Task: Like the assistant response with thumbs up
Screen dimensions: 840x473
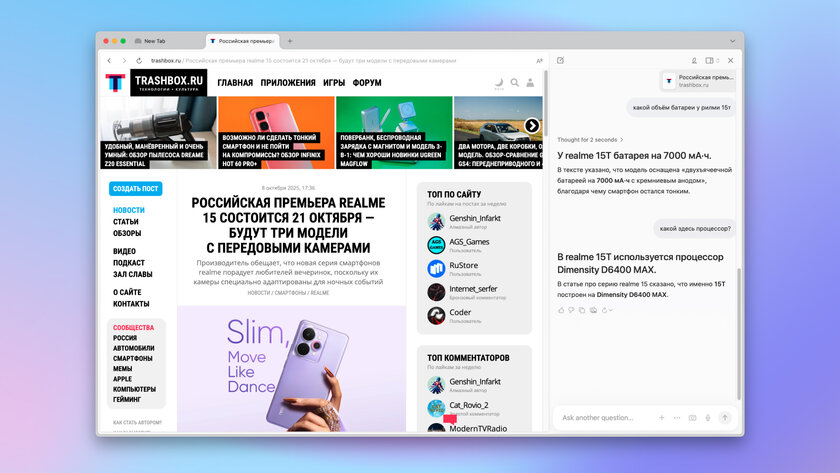Action: click(x=561, y=310)
